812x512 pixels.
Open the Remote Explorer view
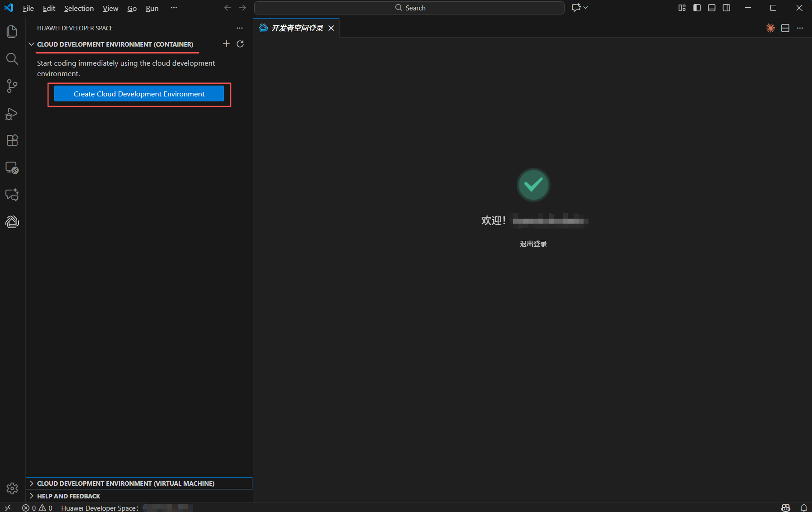click(x=12, y=168)
